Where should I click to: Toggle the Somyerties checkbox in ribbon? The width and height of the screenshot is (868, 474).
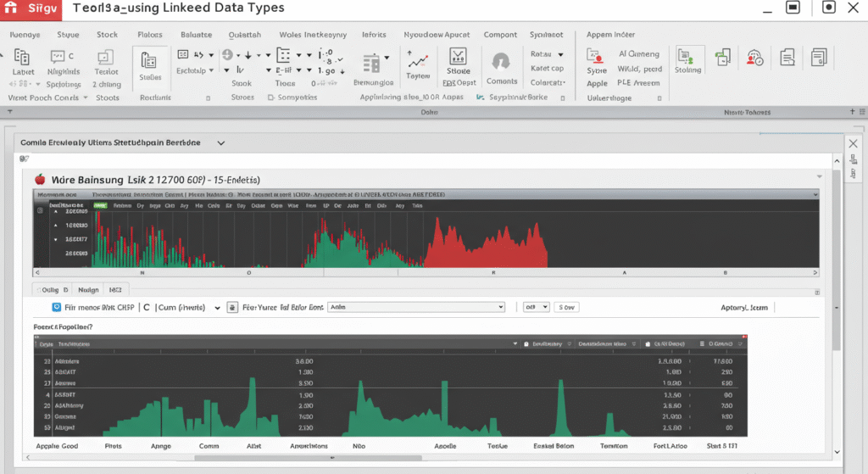270,98
